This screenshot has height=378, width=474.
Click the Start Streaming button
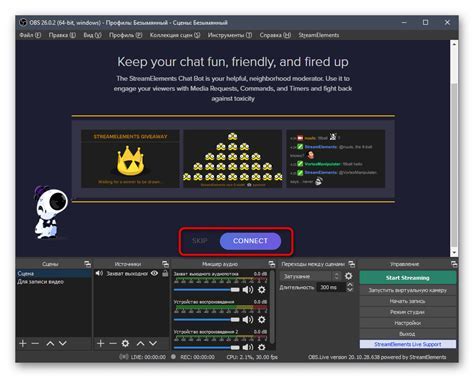point(408,278)
